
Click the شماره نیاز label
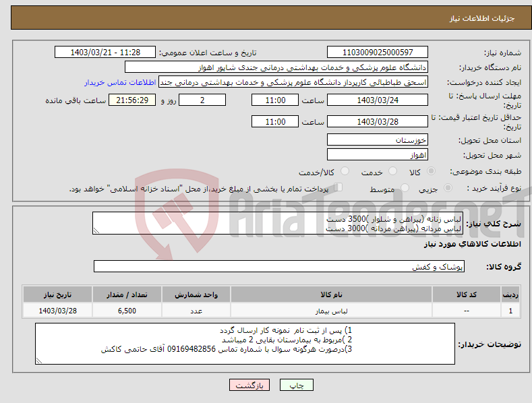(x=502, y=53)
